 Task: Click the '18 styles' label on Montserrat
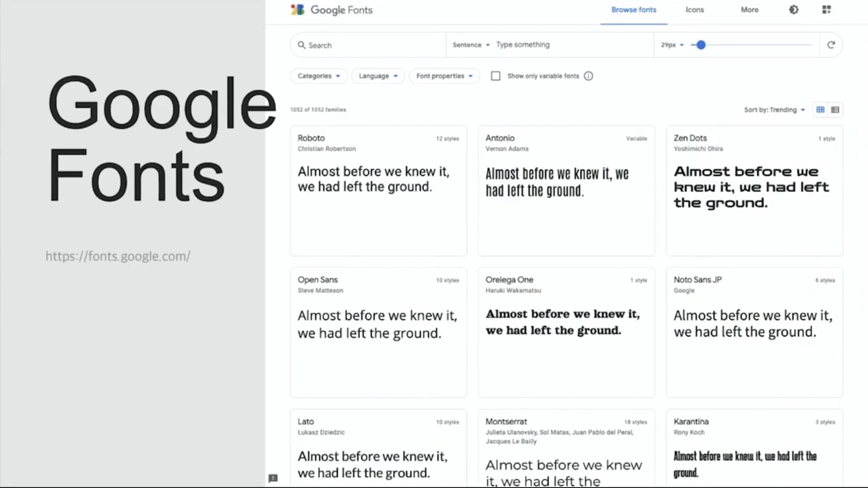pyautogui.click(x=635, y=422)
